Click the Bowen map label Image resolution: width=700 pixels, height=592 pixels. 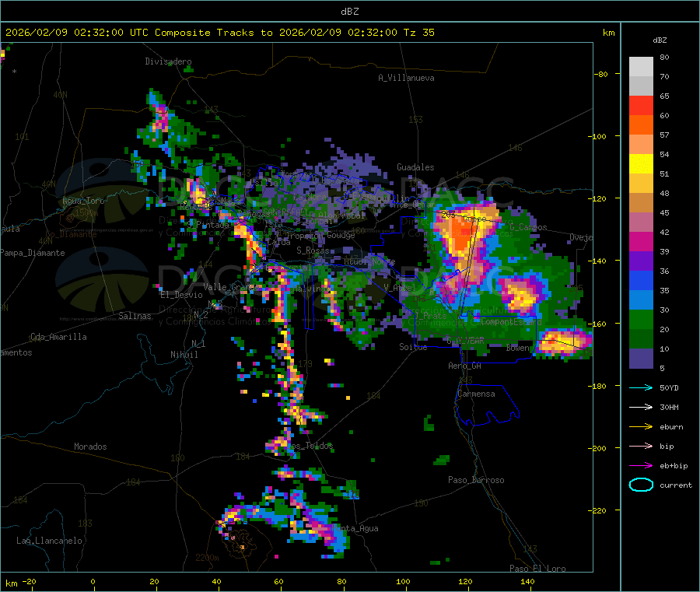[518, 347]
